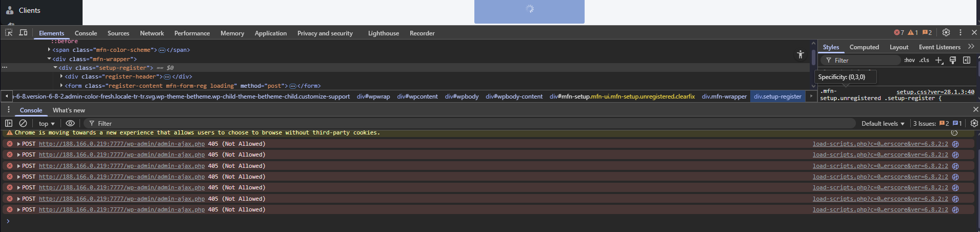This screenshot has height=232, width=980.
Task: Toggle the .cls element classes button
Action: click(x=924, y=61)
